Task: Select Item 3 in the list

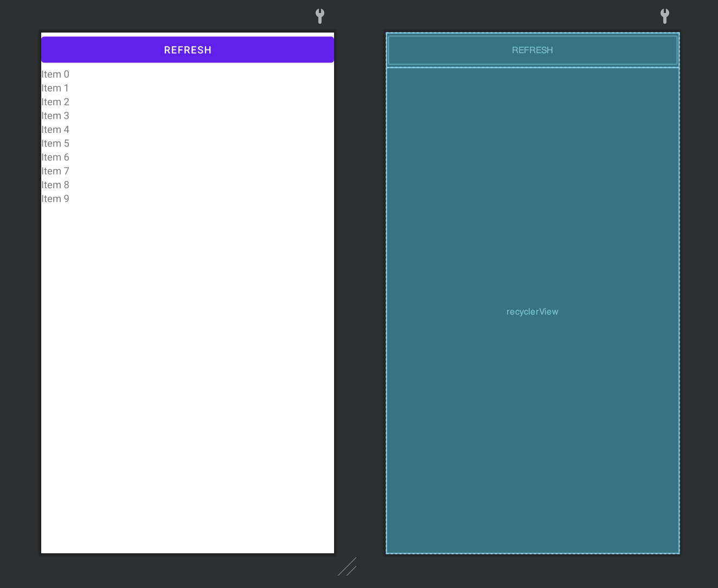Action: [x=55, y=116]
